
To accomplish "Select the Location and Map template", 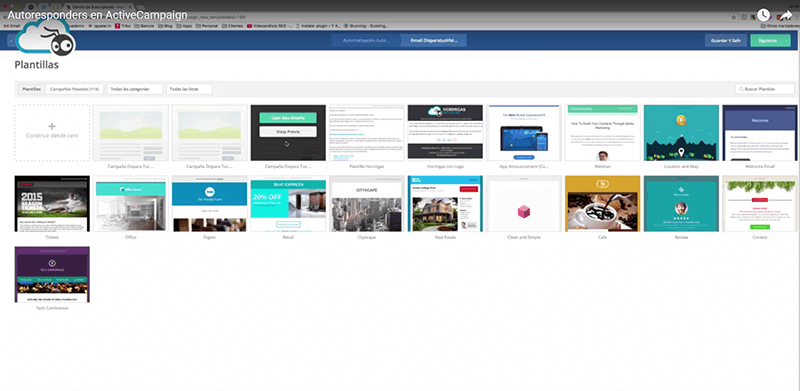I will [x=681, y=133].
